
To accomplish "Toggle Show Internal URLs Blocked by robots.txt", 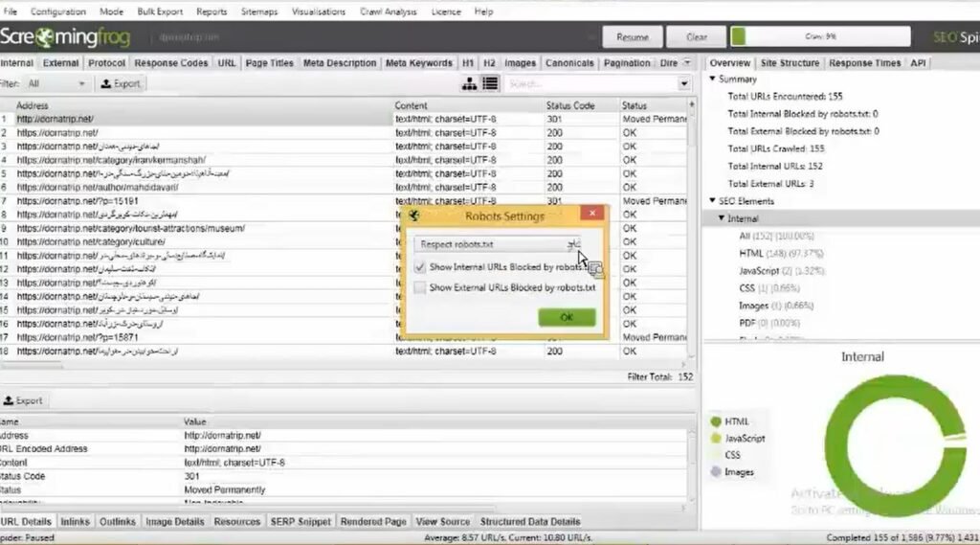I will tap(420, 267).
